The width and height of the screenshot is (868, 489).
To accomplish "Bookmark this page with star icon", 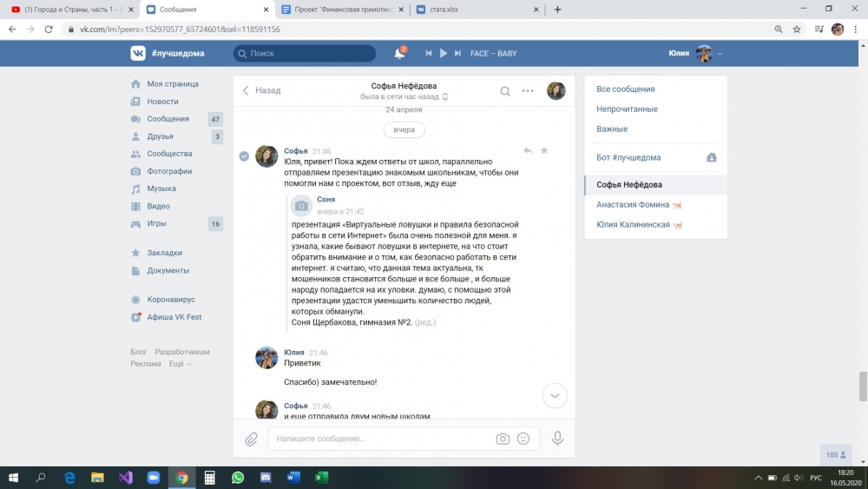I will click(797, 30).
